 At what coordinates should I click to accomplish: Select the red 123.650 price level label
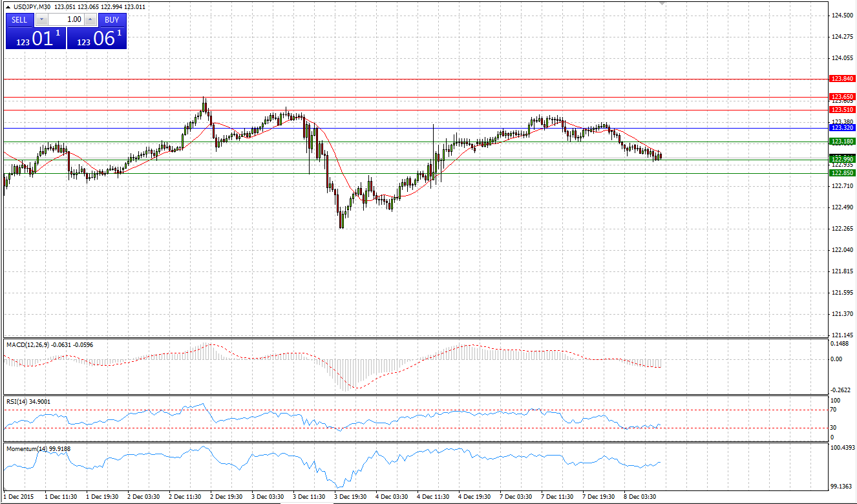pyautogui.click(x=842, y=97)
